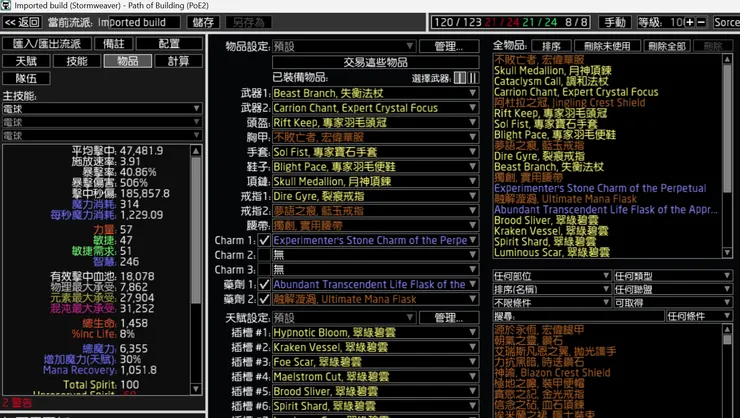
Task: Switch to the 計算 tab
Action: tap(178, 61)
